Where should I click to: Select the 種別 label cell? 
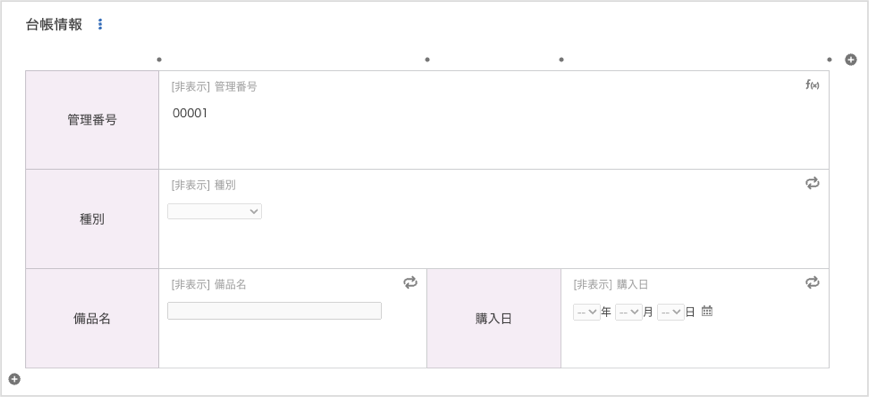[92, 219]
